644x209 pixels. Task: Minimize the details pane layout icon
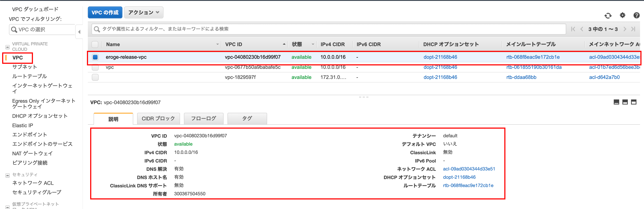[x=616, y=102]
